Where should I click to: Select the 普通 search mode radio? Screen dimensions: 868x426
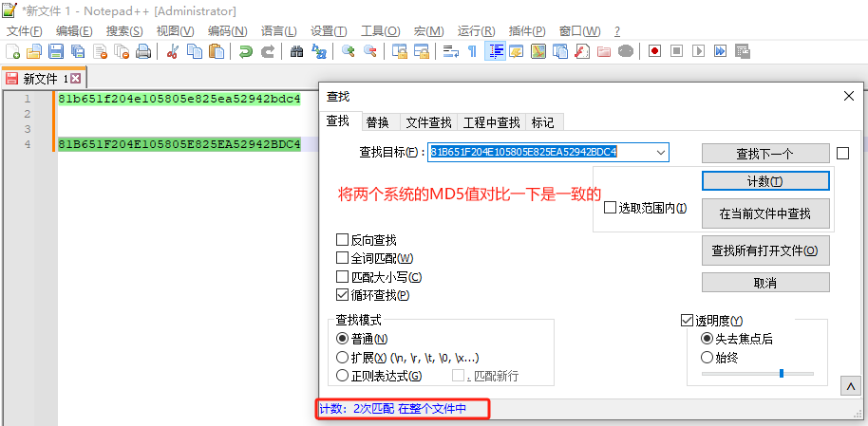[342, 338]
